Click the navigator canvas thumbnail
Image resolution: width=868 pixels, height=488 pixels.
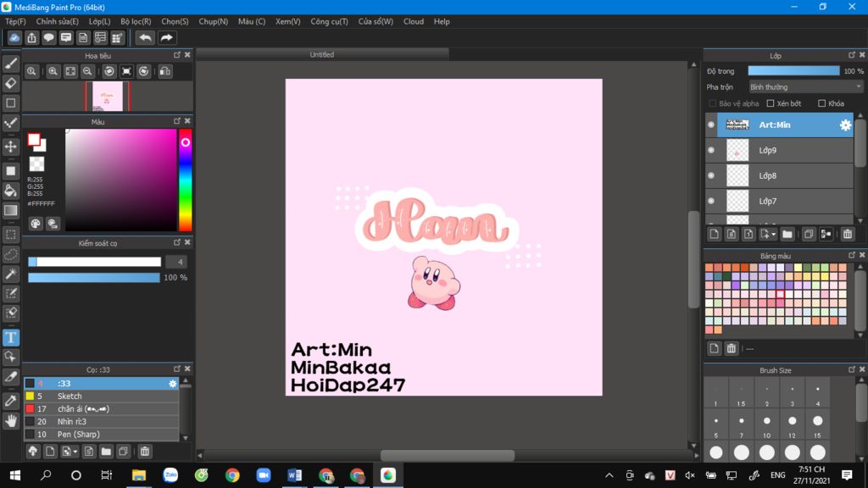click(108, 97)
